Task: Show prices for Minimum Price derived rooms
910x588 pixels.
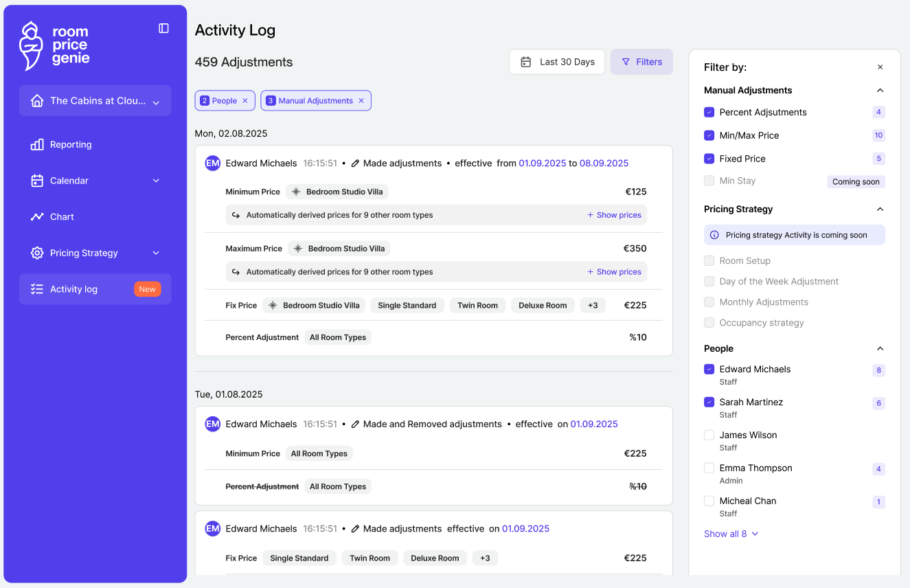Action: 614,215
